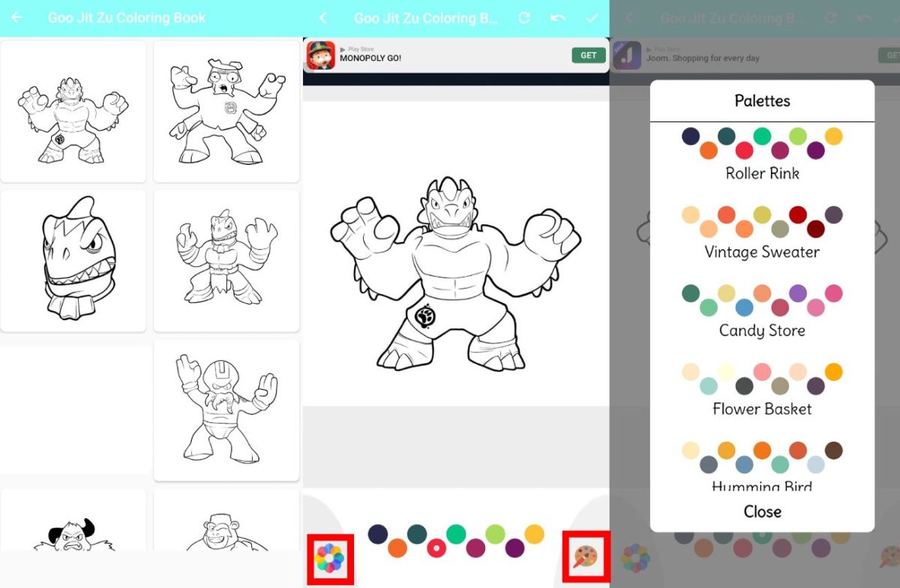Screen dimensions: 900x588
Task: Tap the dimmed undo icon behind the Palettes dialog
Action: click(864, 18)
